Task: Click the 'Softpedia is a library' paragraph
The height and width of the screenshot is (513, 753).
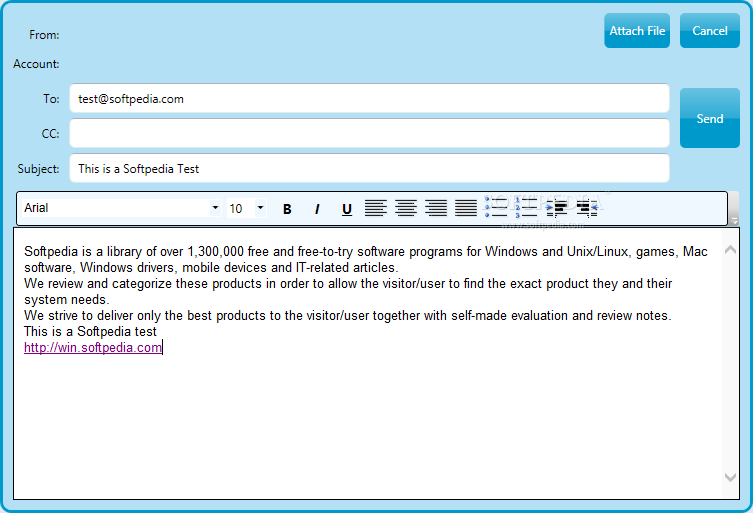Action: pyautogui.click(x=366, y=259)
